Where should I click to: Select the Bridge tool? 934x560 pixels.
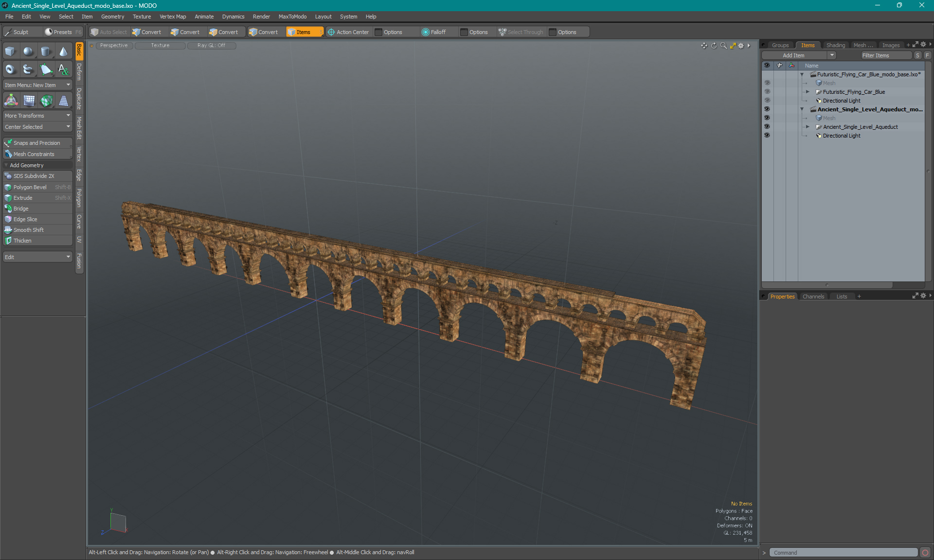(21, 208)
